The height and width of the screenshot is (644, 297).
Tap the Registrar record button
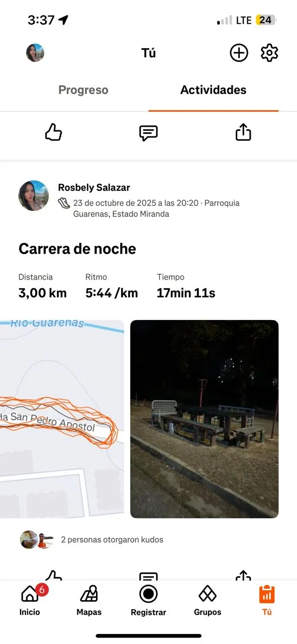148,600
